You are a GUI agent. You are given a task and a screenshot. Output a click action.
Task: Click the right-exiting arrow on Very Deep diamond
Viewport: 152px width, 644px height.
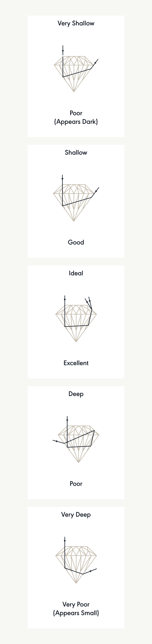(90, 571)
